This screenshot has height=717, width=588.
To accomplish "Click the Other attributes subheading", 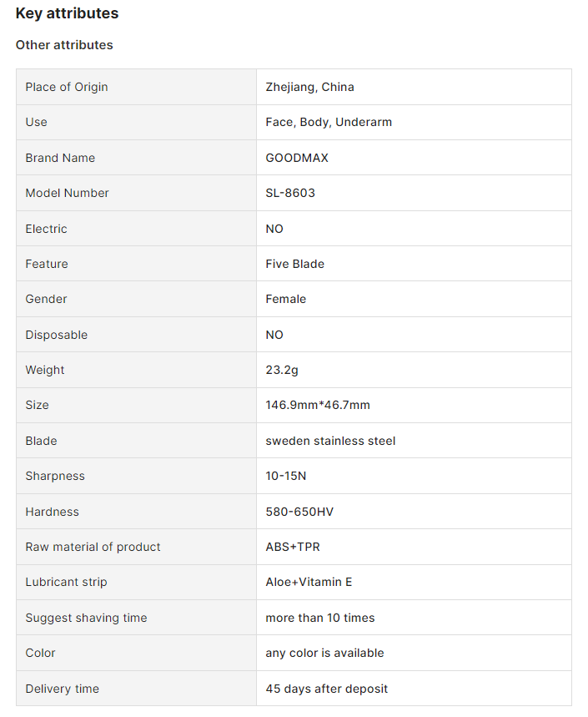I will (x=64, y=45).
